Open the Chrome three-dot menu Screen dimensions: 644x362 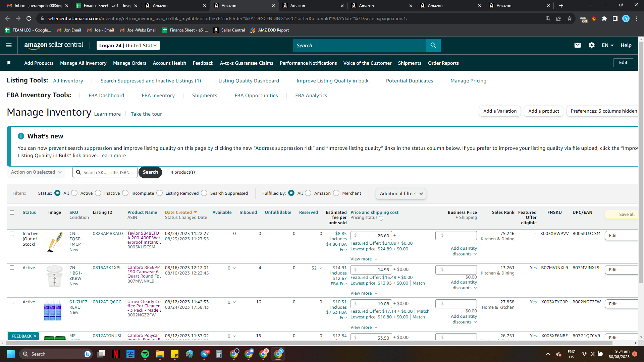click(x=637, y=18)
